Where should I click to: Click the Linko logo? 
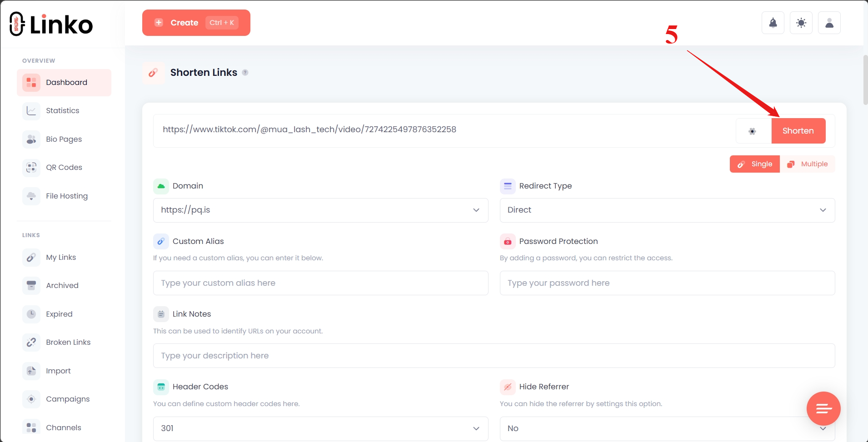(51, 24)
